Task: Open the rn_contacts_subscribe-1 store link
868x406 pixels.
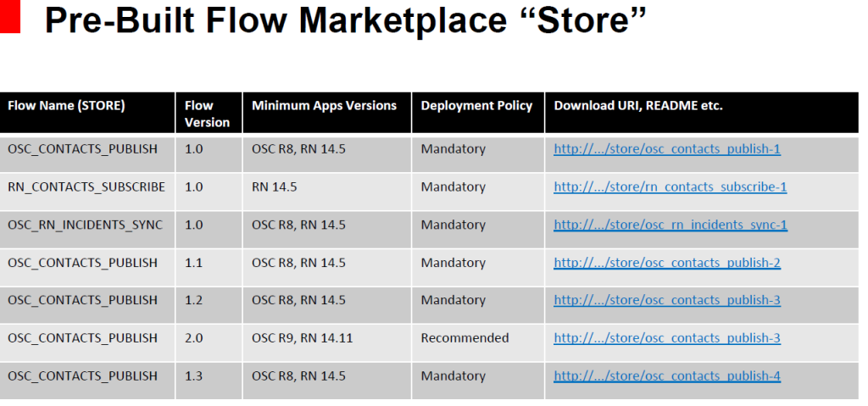Action: (670, 186)
